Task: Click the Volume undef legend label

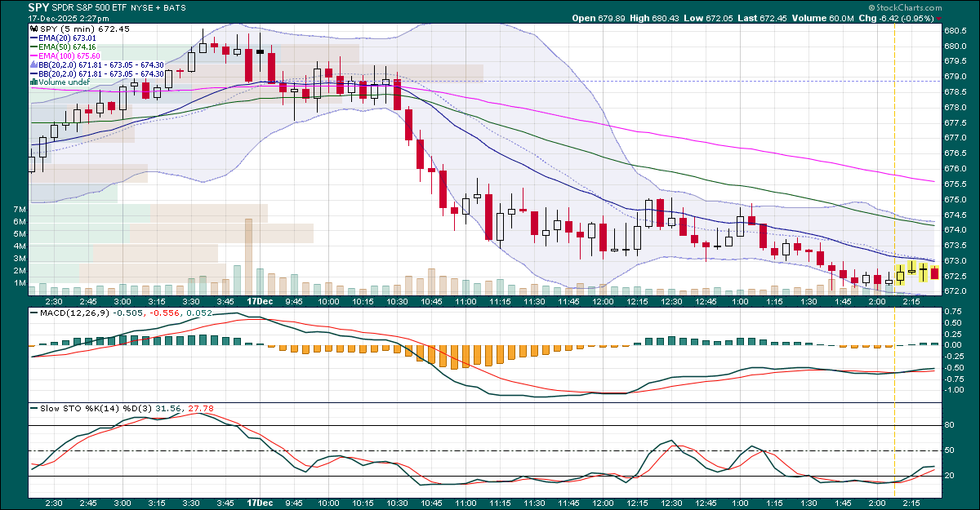Action: pos(64,82)
